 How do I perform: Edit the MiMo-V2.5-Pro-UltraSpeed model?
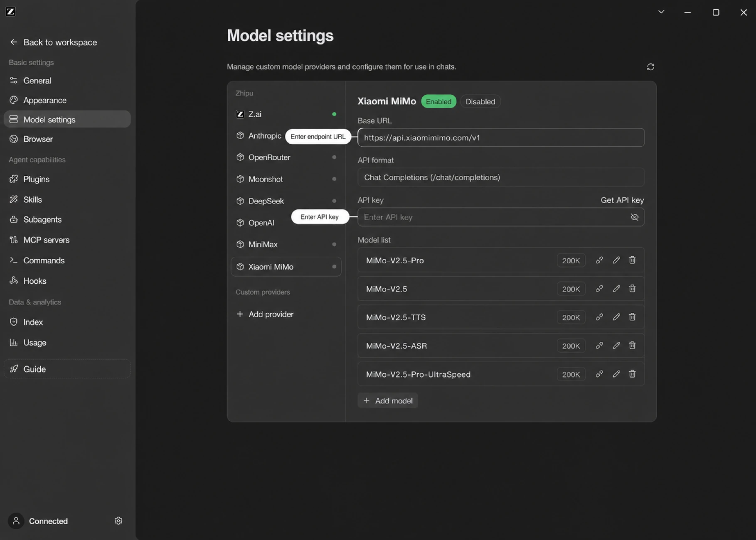tap(616, 374)
